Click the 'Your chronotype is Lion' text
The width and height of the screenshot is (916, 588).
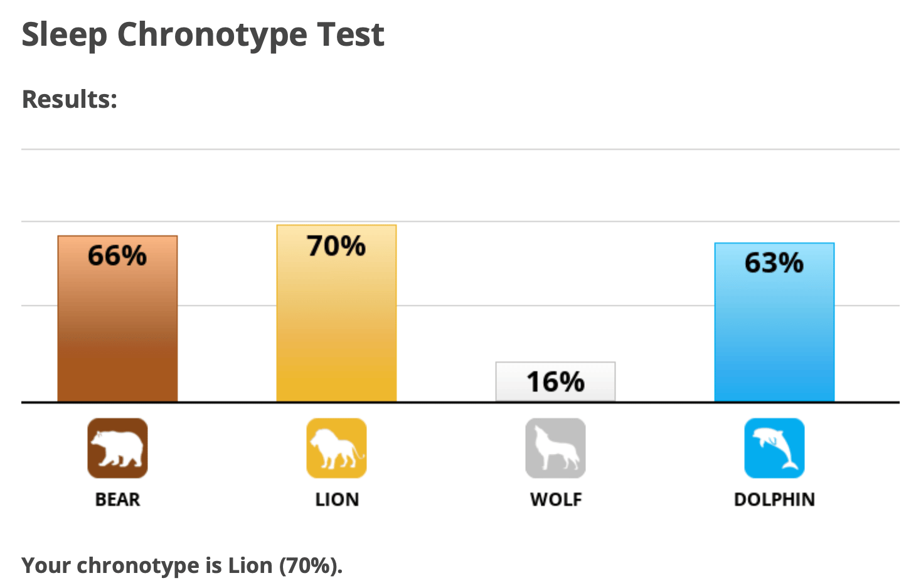tap(147, 565)
